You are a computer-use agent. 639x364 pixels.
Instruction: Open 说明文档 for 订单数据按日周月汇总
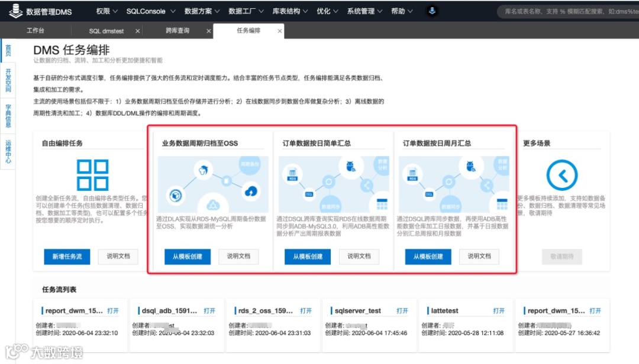[479, 256]
